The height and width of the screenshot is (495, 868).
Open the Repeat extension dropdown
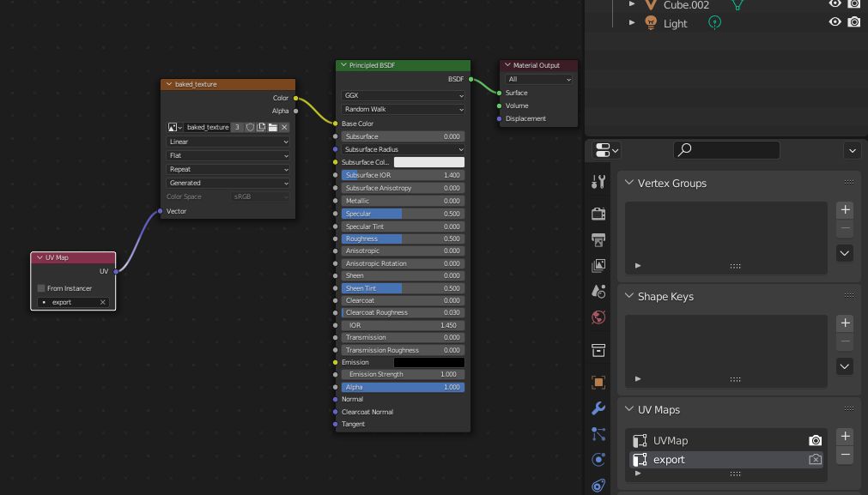coord(228,169)
